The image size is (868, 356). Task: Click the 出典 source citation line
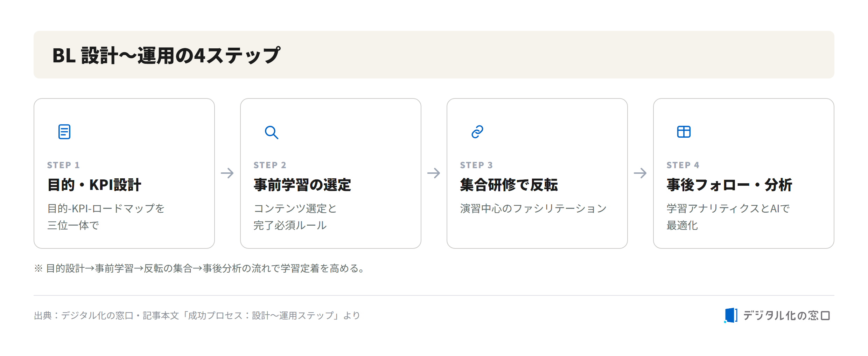(197, 316)
